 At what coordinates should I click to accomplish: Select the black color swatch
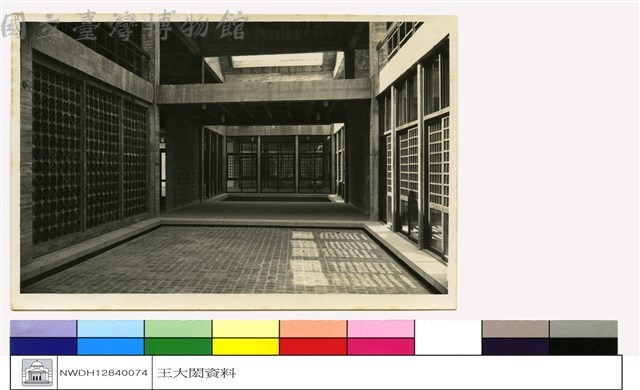pos(583,346)
